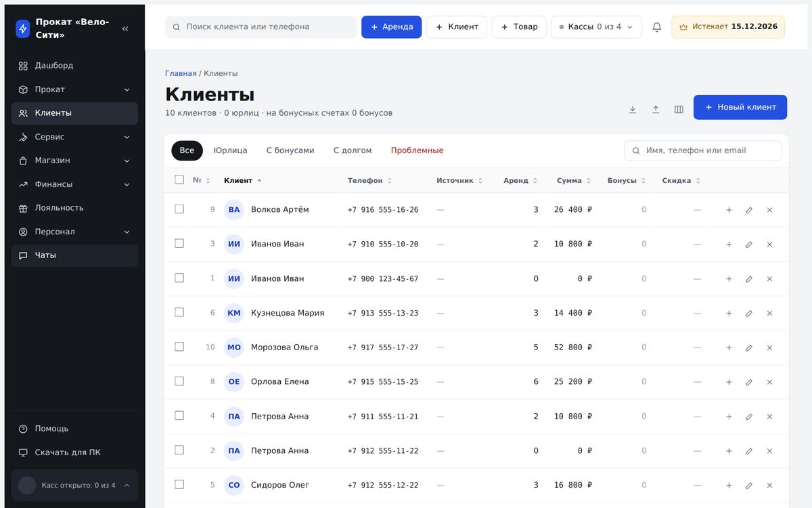Click the plus icon in Волков Артём row
The image size is (812, 508).
pyautogui.click(x=729, y=210)
